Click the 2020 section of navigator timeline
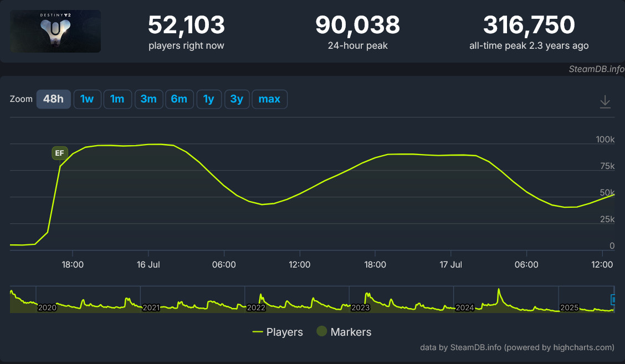The image size is (625, 364). (x=47, y=308)
